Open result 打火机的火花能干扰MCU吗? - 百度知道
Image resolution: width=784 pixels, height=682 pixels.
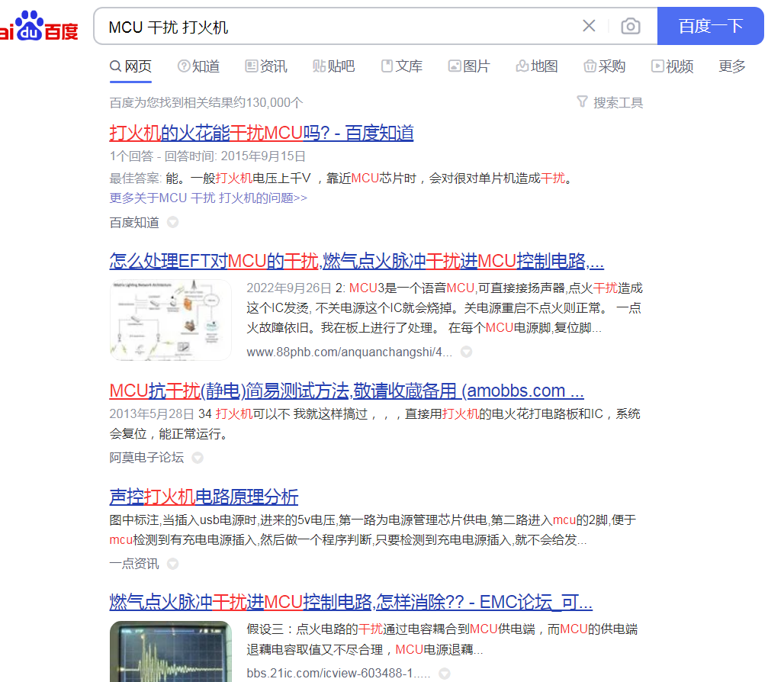pos(262,133)
